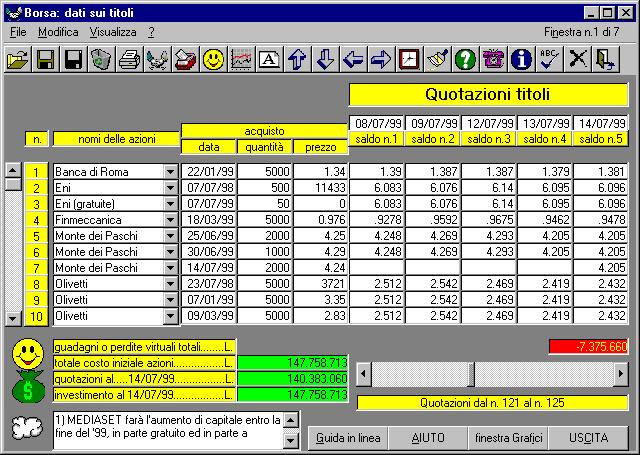Viewport: 640px width, 455px height.
Task: Expand the Banca di Roma stock dropdown
Action: (170, 172)
